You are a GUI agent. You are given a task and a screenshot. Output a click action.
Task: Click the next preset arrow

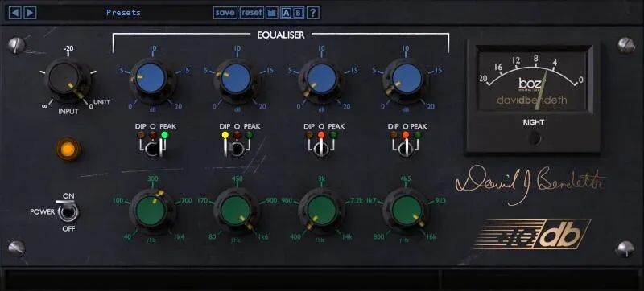coord(30,13)
